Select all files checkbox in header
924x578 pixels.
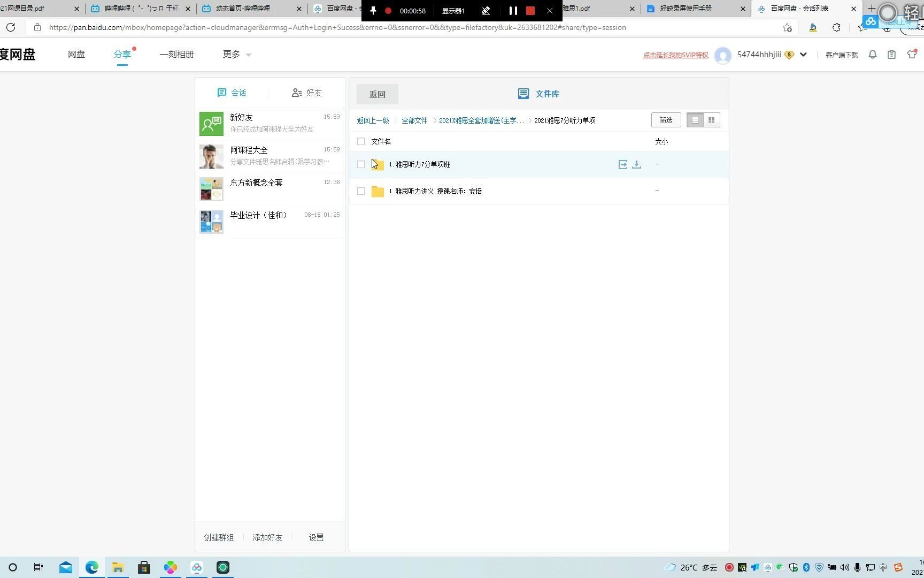point(361,141)
